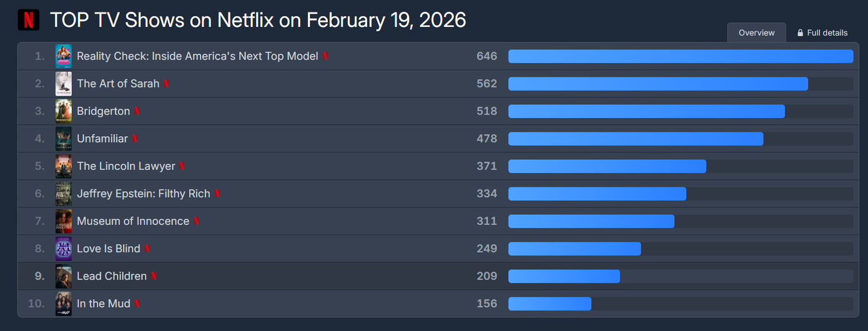The image size is (868, 331).
Task: Open the Lead Children show link
Action: pyautogui.click(x=112, y=276)
